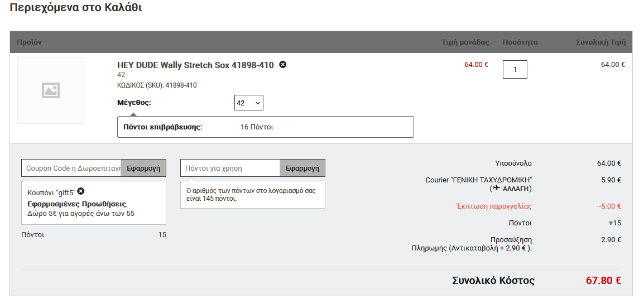Click the Πόντοι επιβράβευσης info box
This screenshot has height=299, width=644.
coord(266,127)
